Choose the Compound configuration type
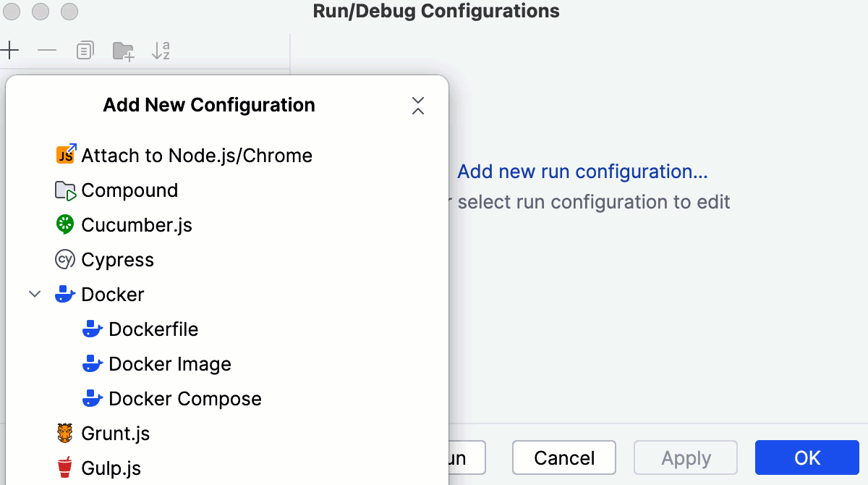Screen dimensions: 868x485 pyautogui.click(x=130, y=190)
